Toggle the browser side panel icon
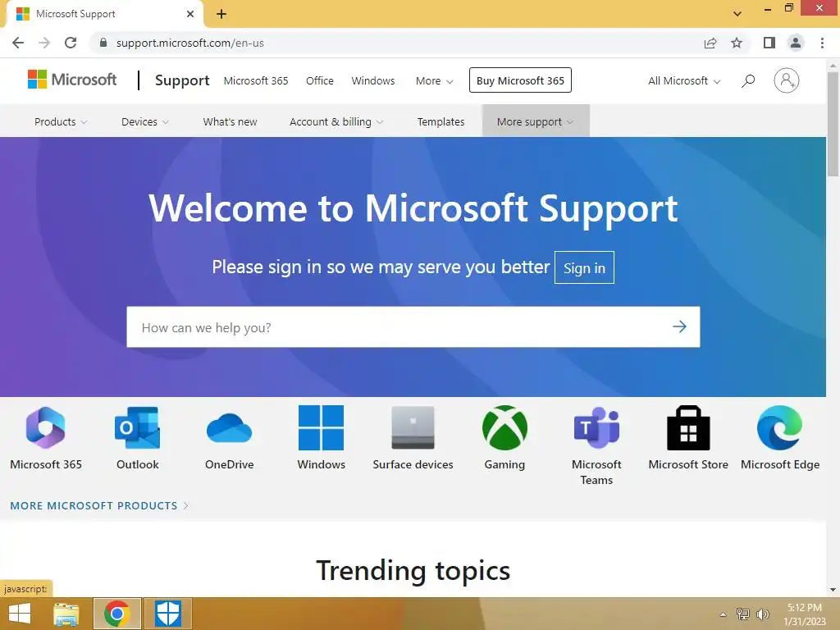 769,43
